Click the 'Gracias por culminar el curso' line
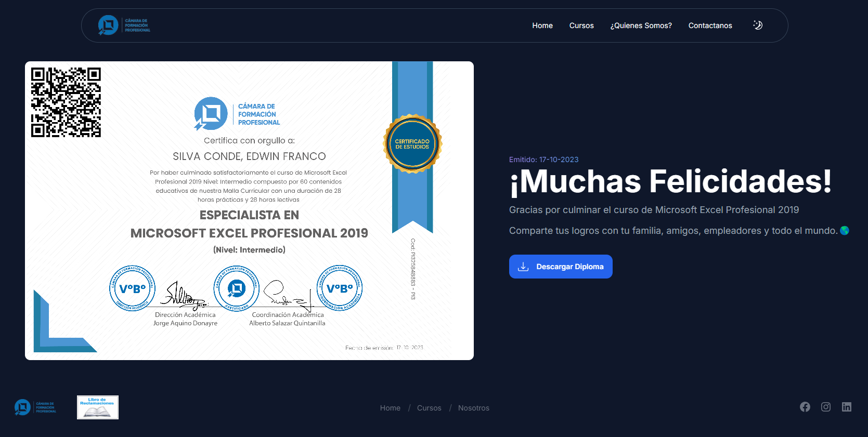 (654, 210)
